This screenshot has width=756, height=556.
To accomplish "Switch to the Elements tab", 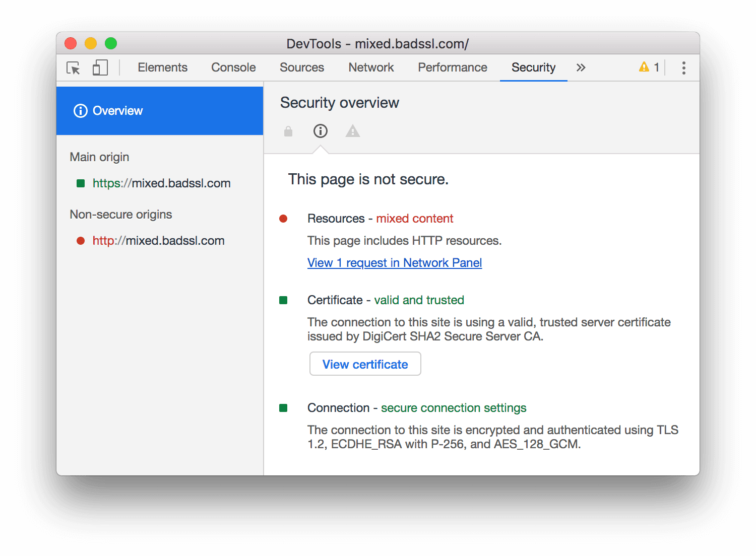I will tap(162, 67).
